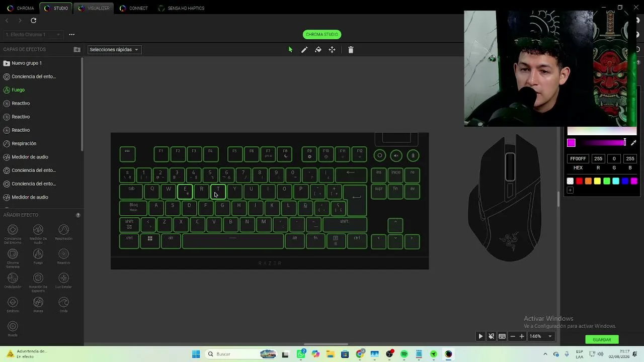Click the Chroma Studio green button
Viewport: 644px width, 362px height.
pyautogui.click(x=322, y=34)
